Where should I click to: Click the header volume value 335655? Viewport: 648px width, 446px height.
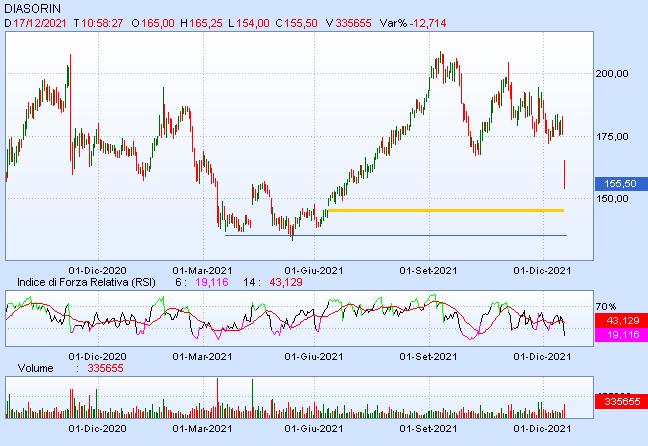pyautogui.click(x=353, y=23)
